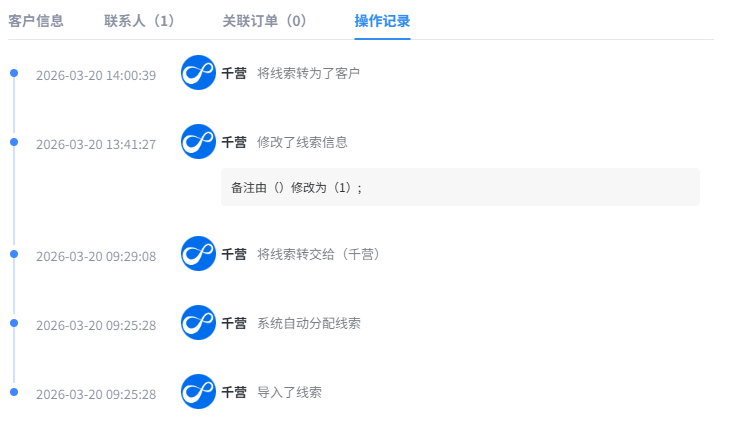Click avatar icon beside 系统自动分配线索
730x447 pixels.
pyautogui.click(x=198, y=322)
